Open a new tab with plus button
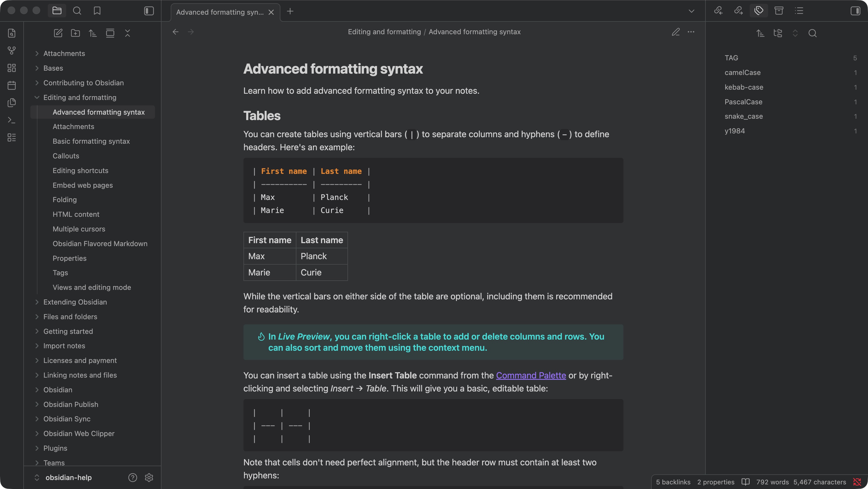Viewport: 868px width, 489px height. click(x=290, y=11)
